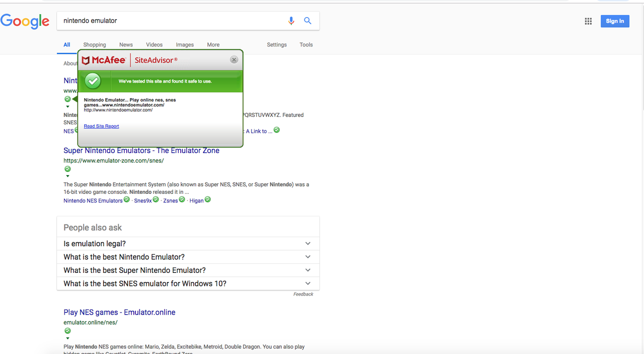Screen dimensions: 644x354
Task: Open Play NES games - Emulator.online result
Action: point(119,312)
